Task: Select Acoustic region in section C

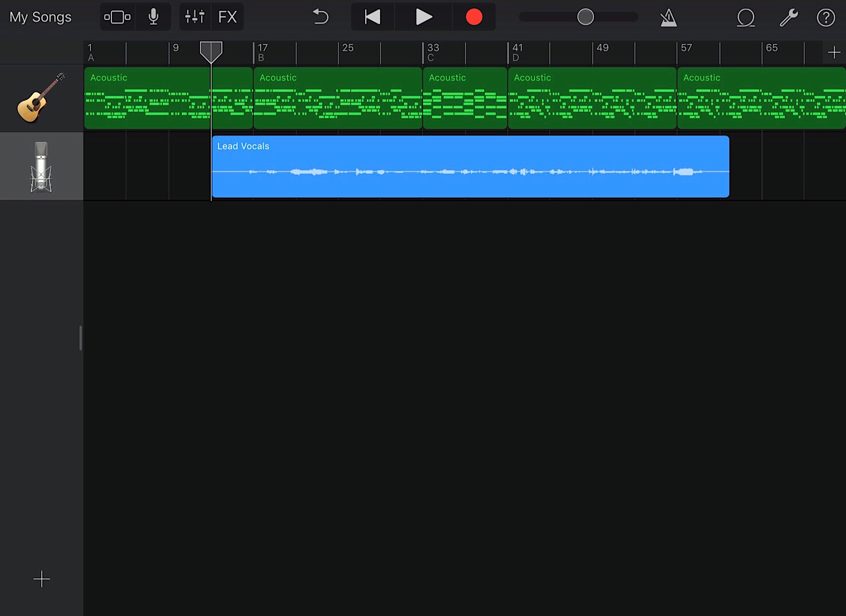Action: pyautogui.click(x=465, y=98)
